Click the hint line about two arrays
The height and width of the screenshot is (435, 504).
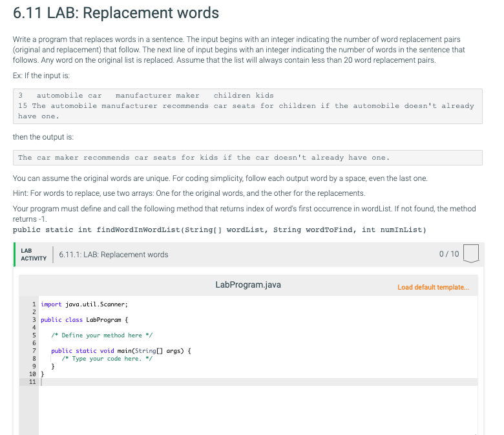[189, 193]
